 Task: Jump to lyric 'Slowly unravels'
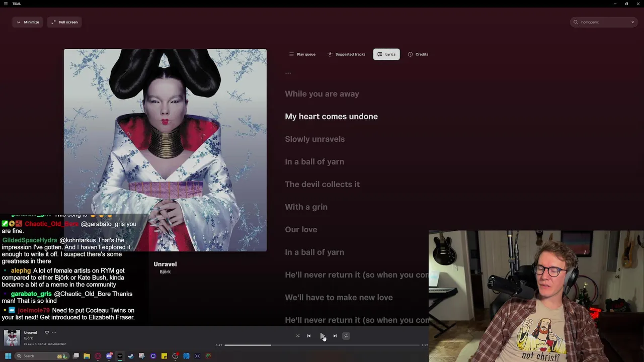click(314, 139)
